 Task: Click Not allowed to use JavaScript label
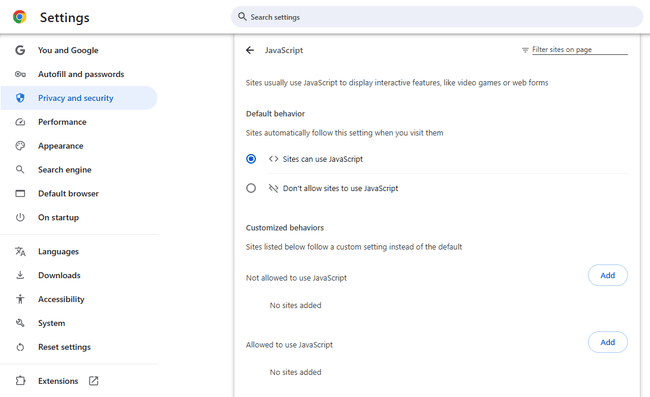(x=296, y=278)
